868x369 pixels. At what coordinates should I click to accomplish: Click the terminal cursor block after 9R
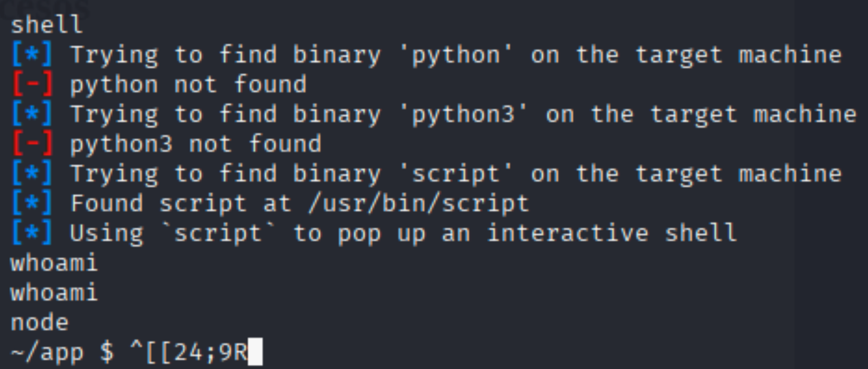coord(255,352)
